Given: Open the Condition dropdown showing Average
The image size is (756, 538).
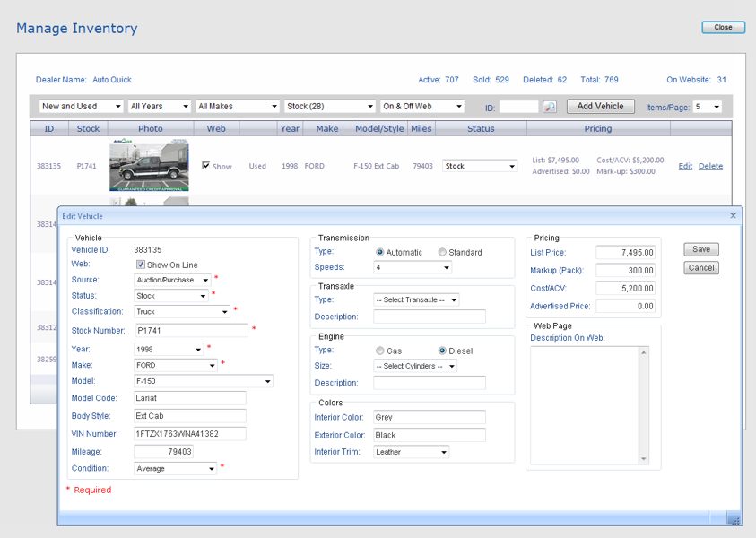Looking at the screenshot, I should pos(176,468).
